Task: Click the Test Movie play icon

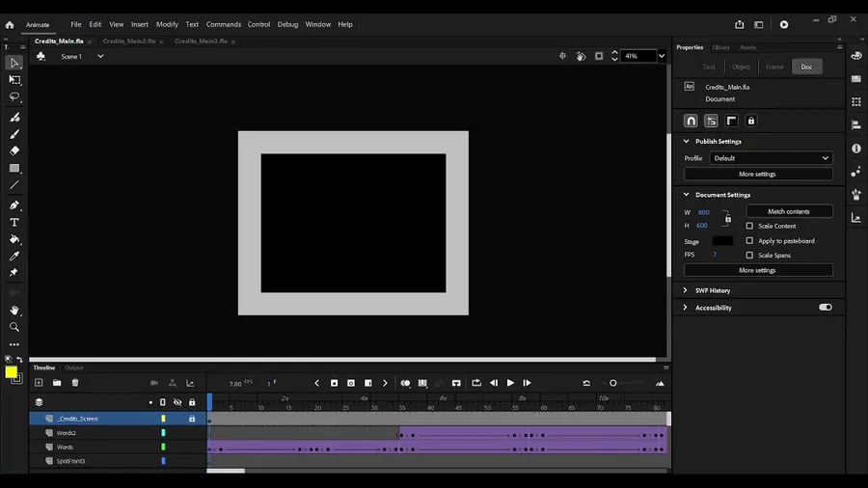Action: click(x=784, y=24)
